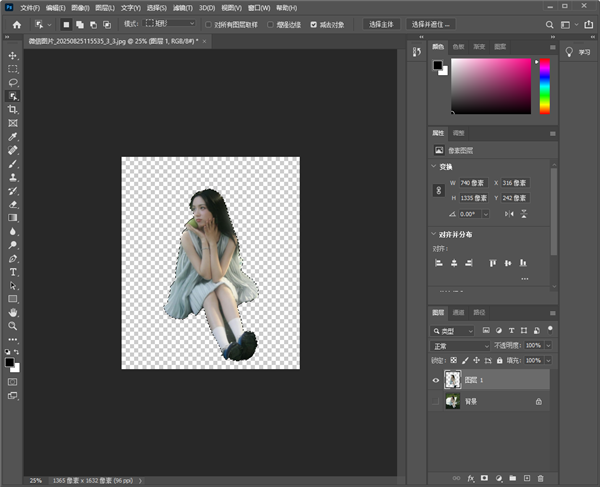Click the rainbow hue slider strip

[544, 85]
